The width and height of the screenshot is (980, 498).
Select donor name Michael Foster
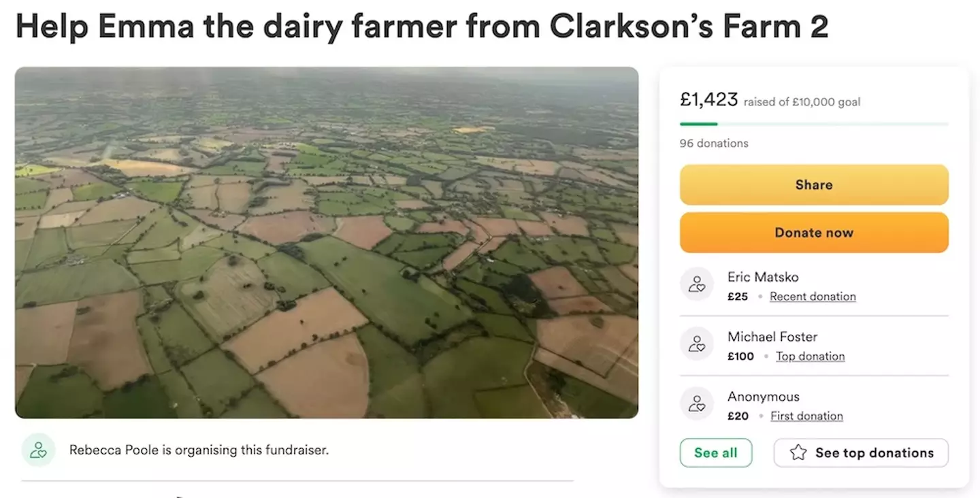[x=772, y=337]
